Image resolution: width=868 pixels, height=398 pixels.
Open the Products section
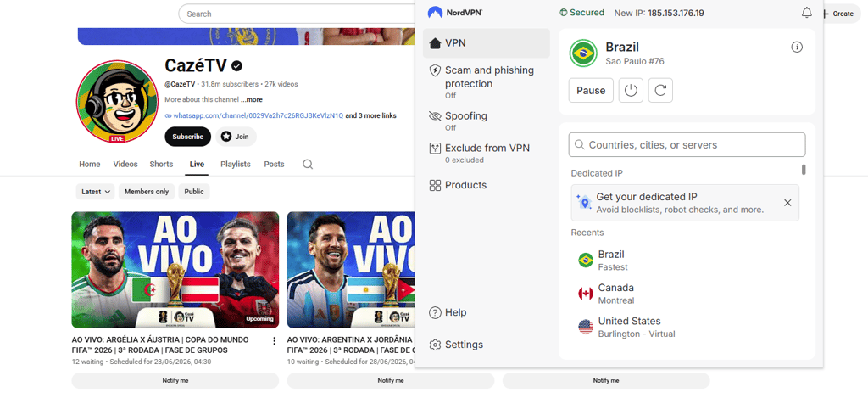tap(486, 185)
